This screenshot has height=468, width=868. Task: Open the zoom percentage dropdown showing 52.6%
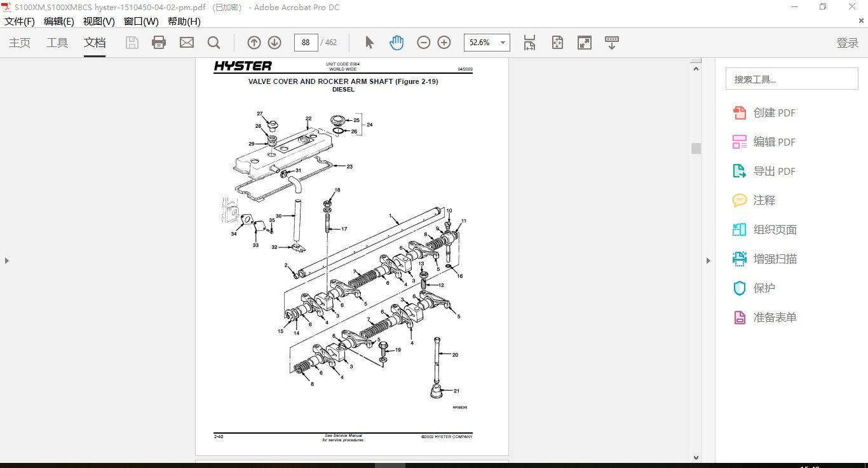pos(501,42)
